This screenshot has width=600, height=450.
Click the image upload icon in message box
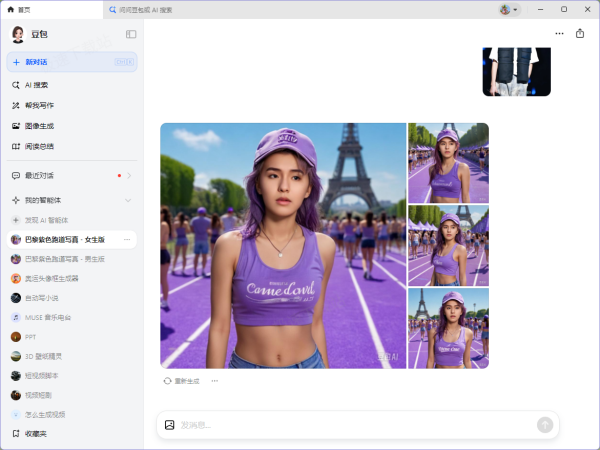pyautogui.click(x=170, y=425)
